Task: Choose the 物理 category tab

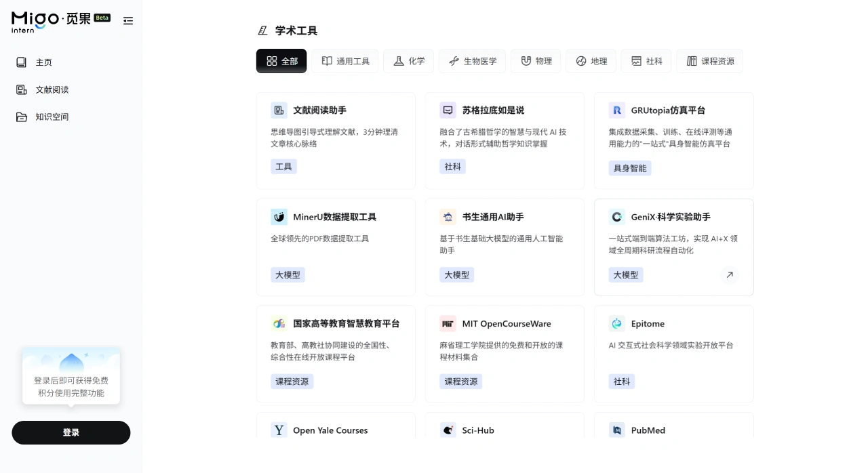Action: 536,61
